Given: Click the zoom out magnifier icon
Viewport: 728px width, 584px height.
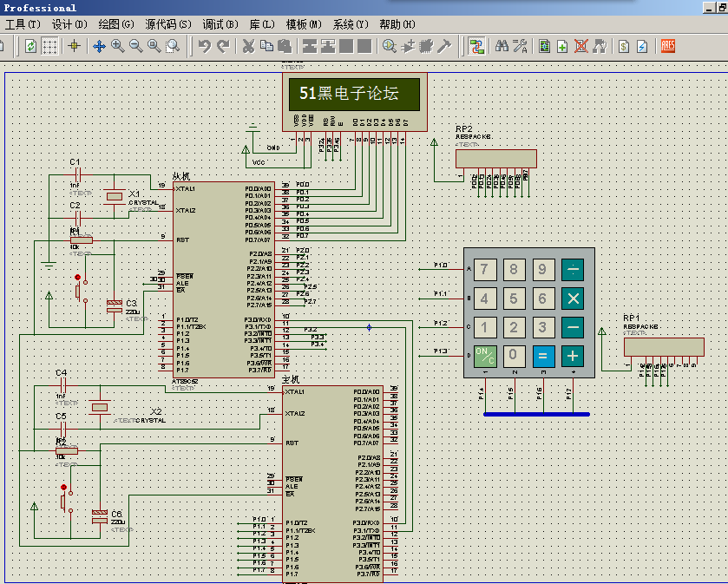Looking at the screenshot, I should 135,46.
